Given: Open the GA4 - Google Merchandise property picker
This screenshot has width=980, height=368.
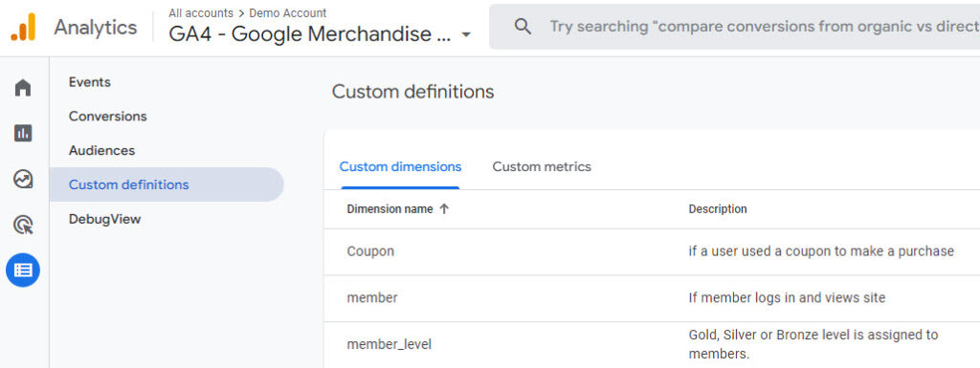Looking at the screenshot, I should (320, 34).
